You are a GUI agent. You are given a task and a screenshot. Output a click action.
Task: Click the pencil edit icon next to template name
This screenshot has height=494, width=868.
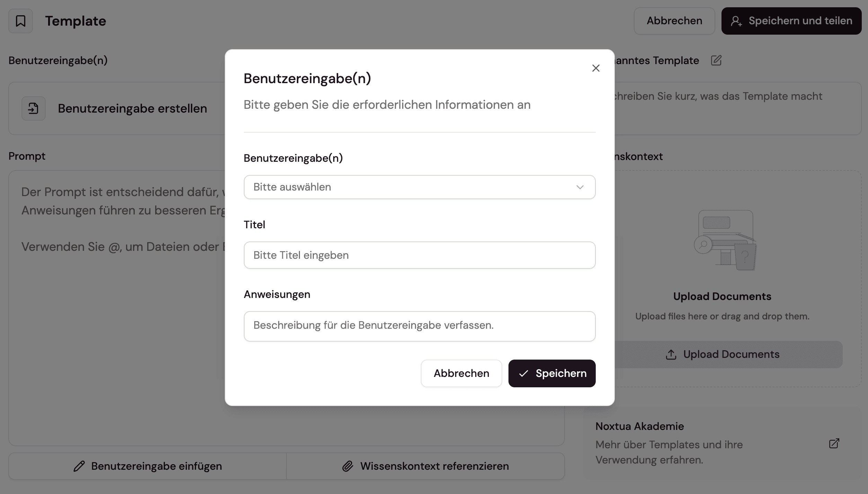pyautogui.click(x=716, y=60)
